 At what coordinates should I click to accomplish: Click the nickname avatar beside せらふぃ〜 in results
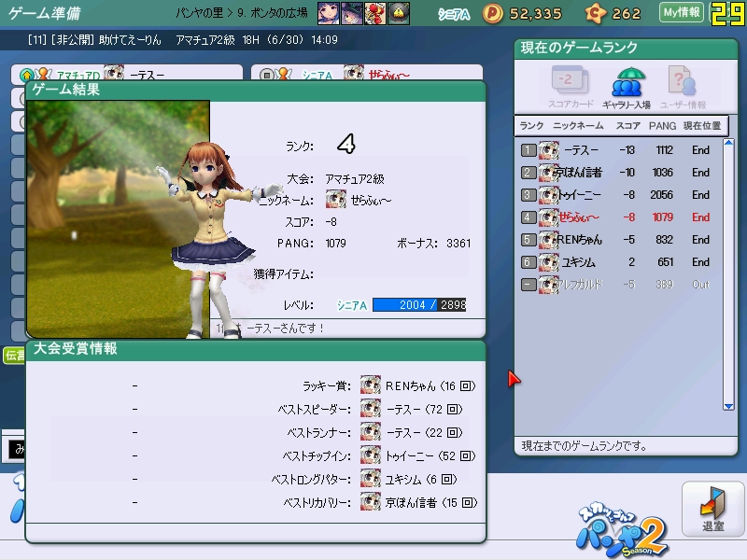(x=336, y=199)
